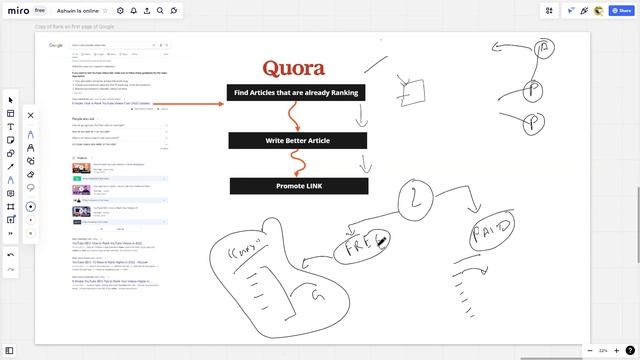This screenshot has width=640, height=360.
Task: Search the board
Action: point(160,11)
